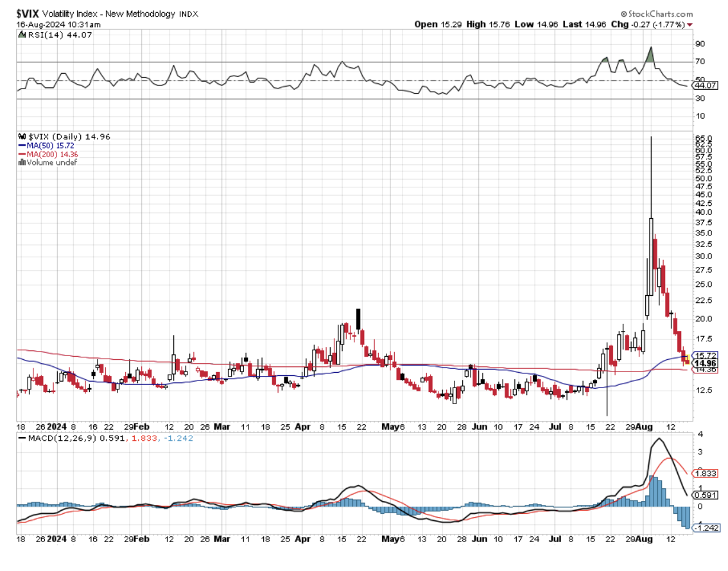Click the 0.591 tag on MACD right axis

[706, 495]
